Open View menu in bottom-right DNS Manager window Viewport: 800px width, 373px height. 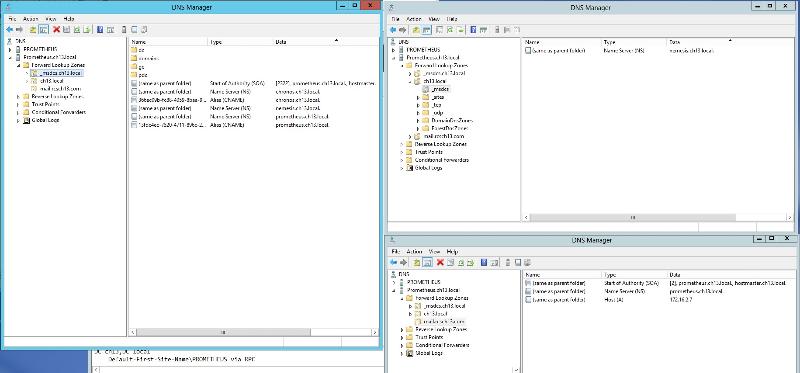click(x=434, y=252)
